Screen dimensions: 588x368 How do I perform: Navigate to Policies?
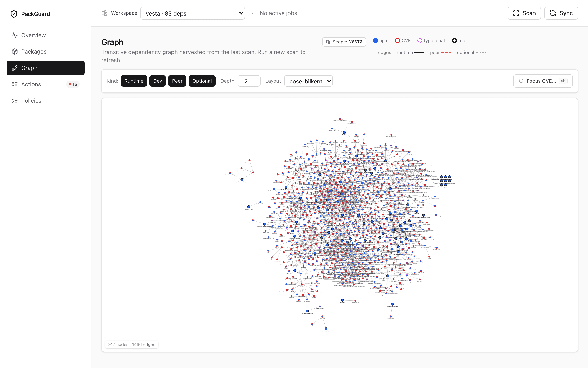(x=46, y=101)
